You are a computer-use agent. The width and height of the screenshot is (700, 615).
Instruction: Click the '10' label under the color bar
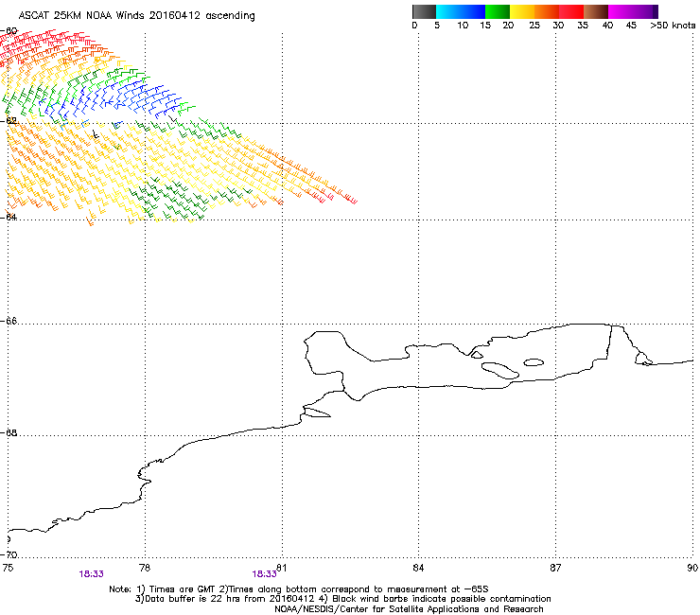[463, 26]
